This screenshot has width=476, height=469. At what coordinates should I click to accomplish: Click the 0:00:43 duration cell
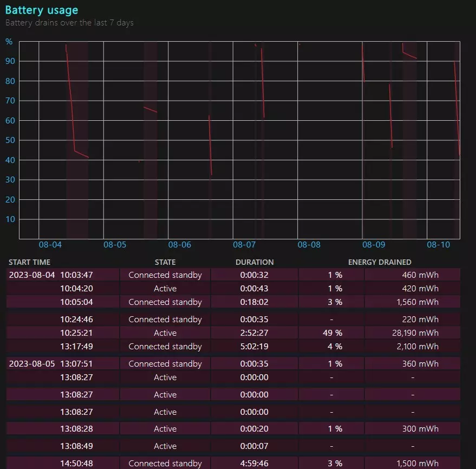[254, 288]
